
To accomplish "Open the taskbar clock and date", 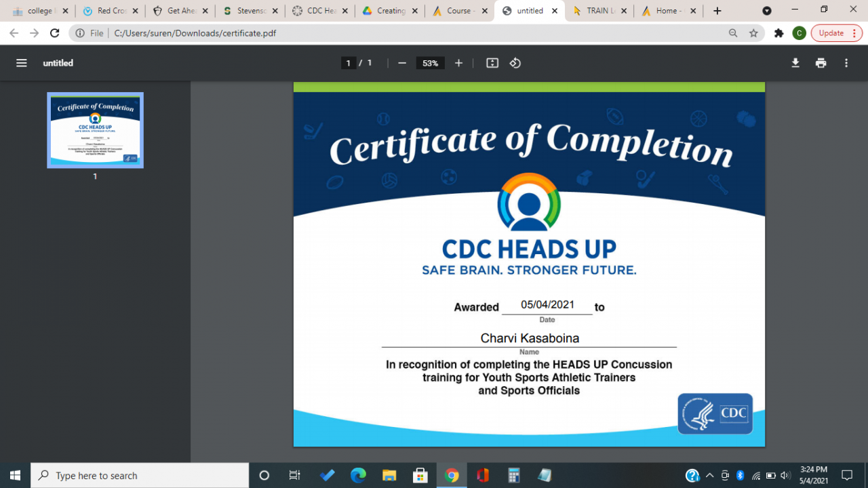I will 814,475.
